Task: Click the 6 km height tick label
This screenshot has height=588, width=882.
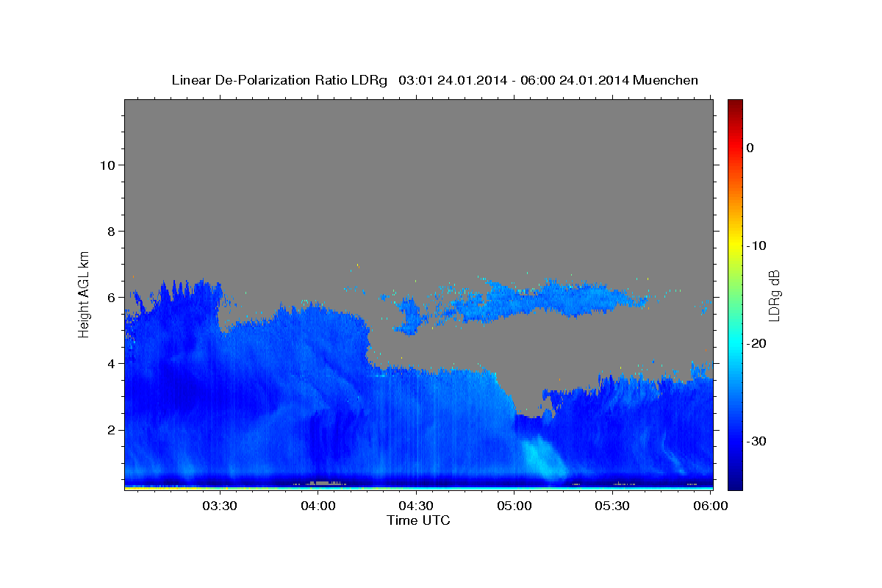Action: [111, 297]
